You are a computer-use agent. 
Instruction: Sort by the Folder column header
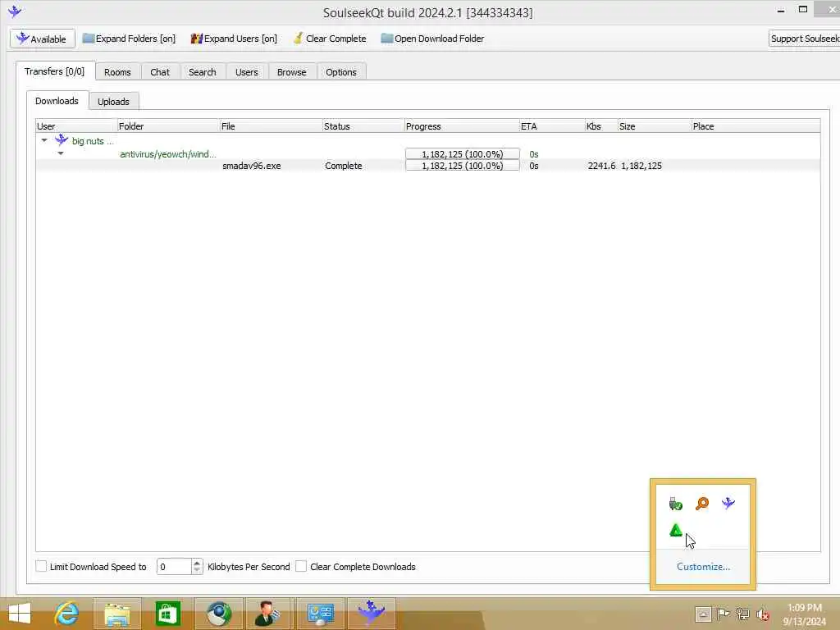coord(168,126)
